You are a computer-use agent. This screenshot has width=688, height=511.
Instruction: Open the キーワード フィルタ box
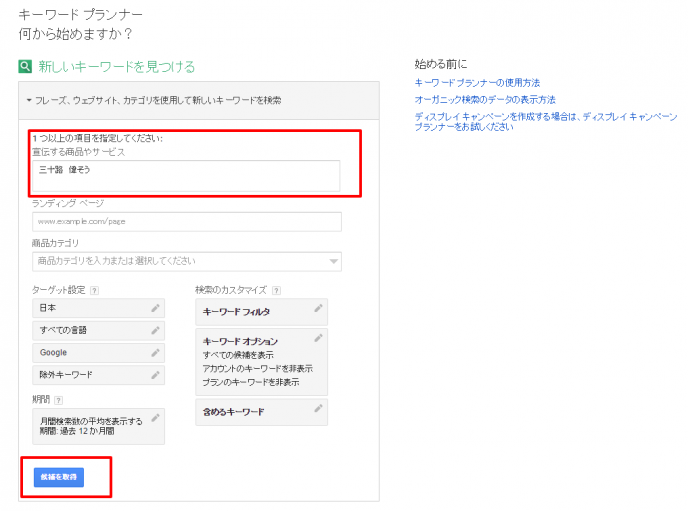click(x=262, y=312)
